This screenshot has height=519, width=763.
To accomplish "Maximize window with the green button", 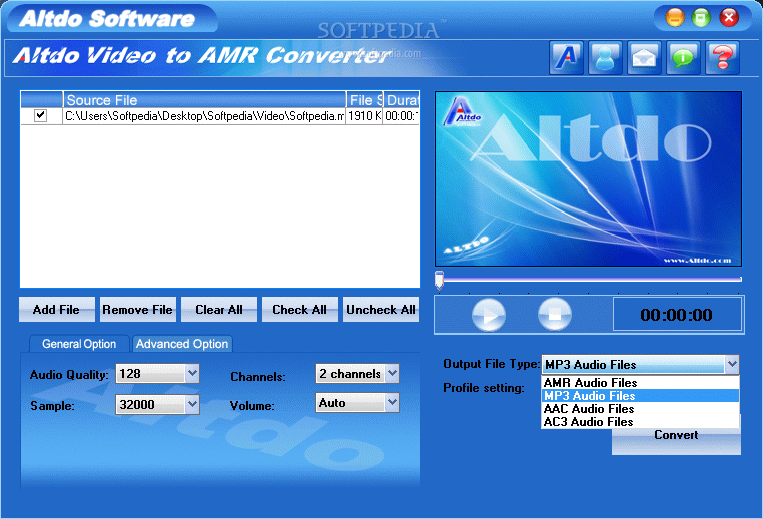I will 701,18.
